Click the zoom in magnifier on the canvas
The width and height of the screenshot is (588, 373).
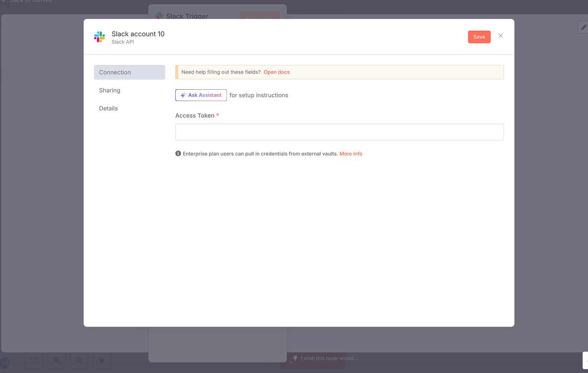coord(57,360)
